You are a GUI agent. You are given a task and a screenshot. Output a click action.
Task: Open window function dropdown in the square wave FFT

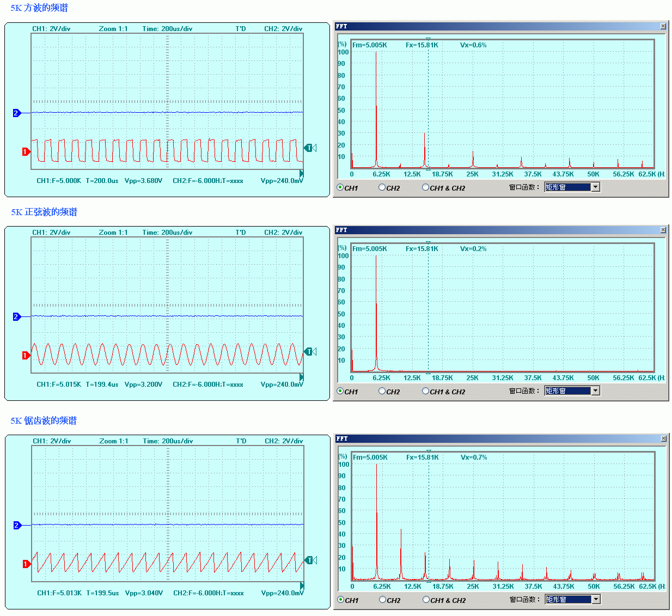[x=595, y=187]
